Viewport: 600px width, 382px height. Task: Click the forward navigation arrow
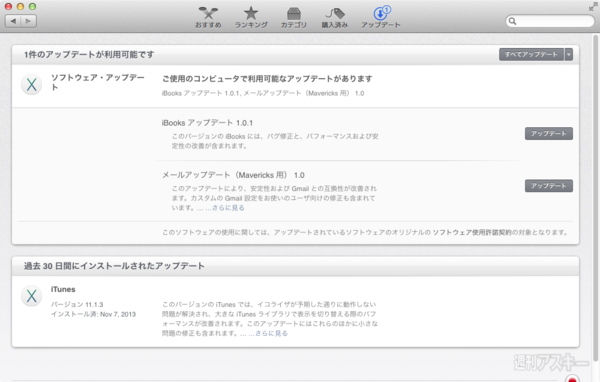pos(29,21)
